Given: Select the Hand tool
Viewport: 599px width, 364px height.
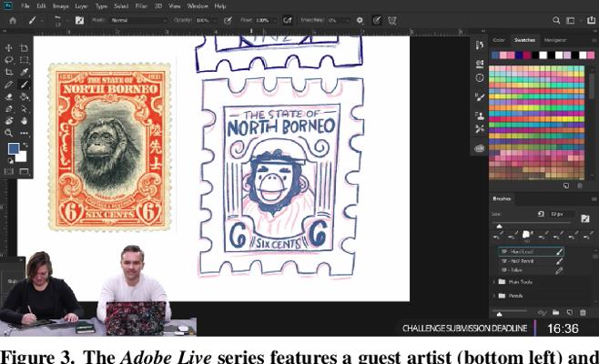Looking at the screenshot, I should click(24, 121).
